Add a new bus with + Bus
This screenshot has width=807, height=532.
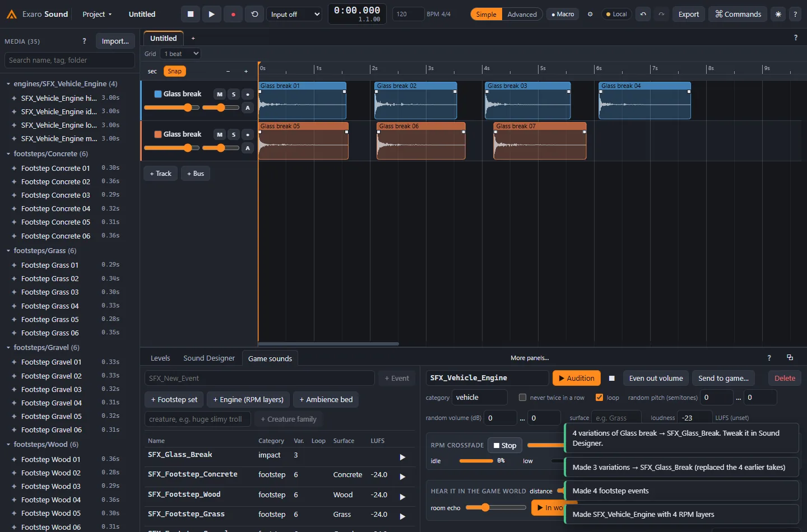point(196,174)
